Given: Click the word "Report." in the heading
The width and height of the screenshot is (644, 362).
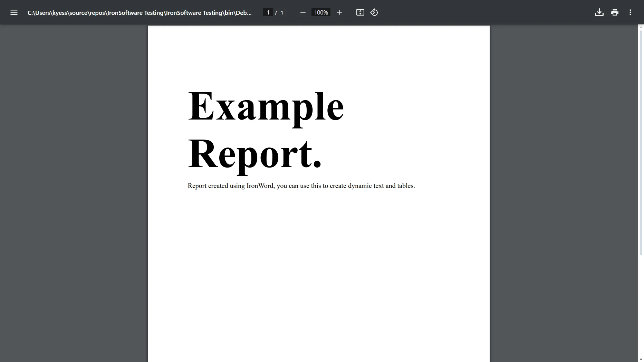Looking at the screenshot, I should (x=254, y=153).
